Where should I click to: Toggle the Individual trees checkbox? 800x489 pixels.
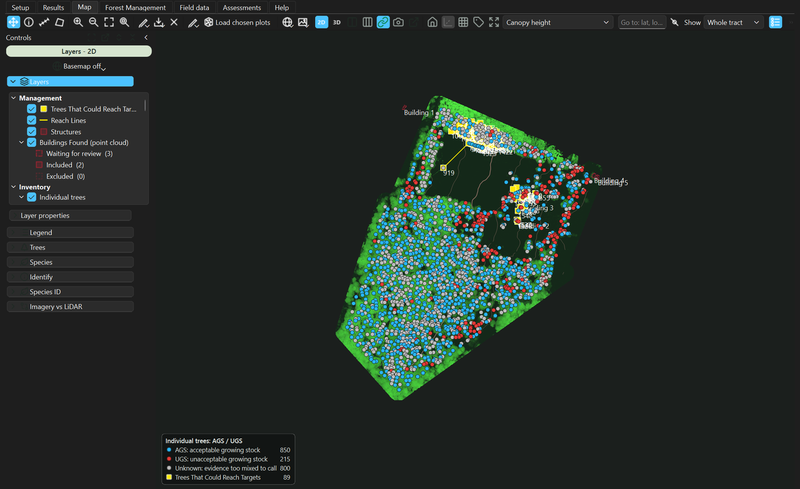32,197
